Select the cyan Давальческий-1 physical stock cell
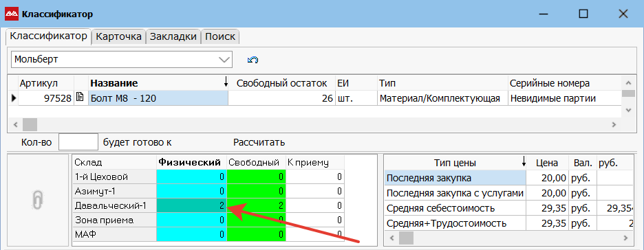The height and width of the screenshot is (250, 644). click(191, 206)
